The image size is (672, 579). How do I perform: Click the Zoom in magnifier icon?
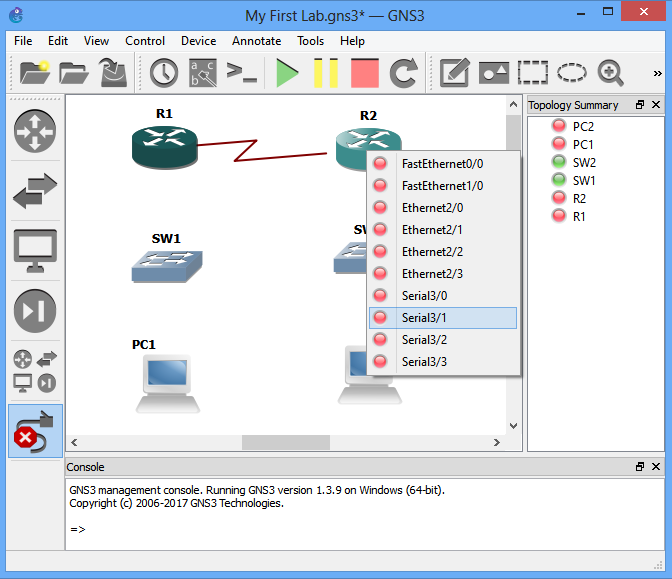tap(610, 73)
